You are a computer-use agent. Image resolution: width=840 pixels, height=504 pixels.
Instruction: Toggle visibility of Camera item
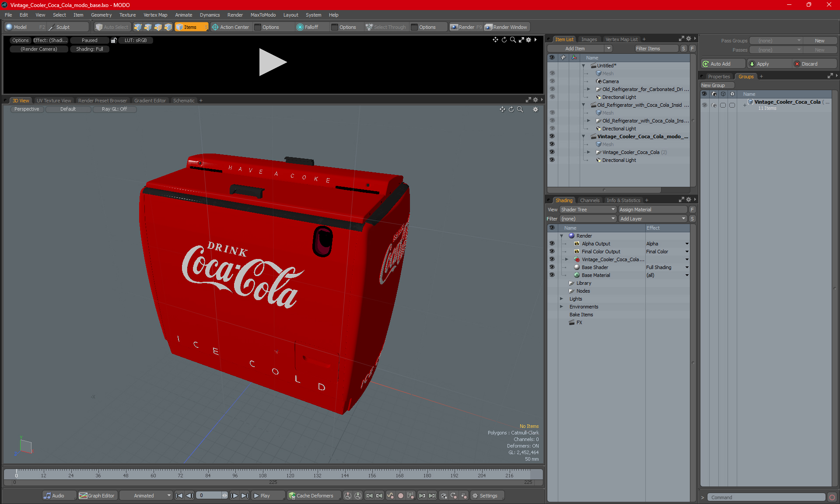pos(552,81)
